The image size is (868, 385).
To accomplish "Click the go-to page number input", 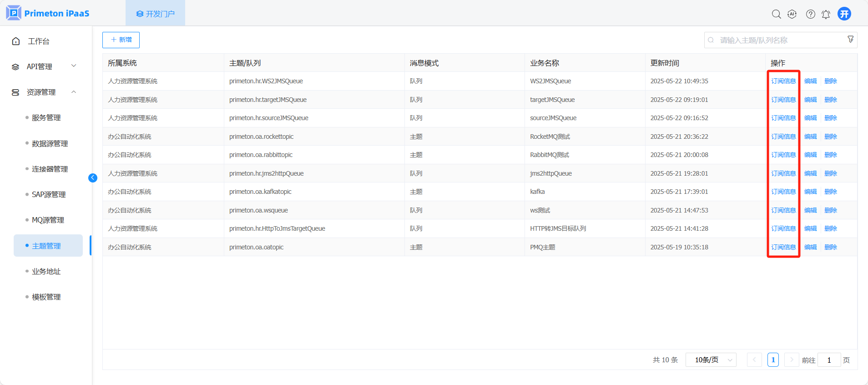I will (x=829, y=360).
